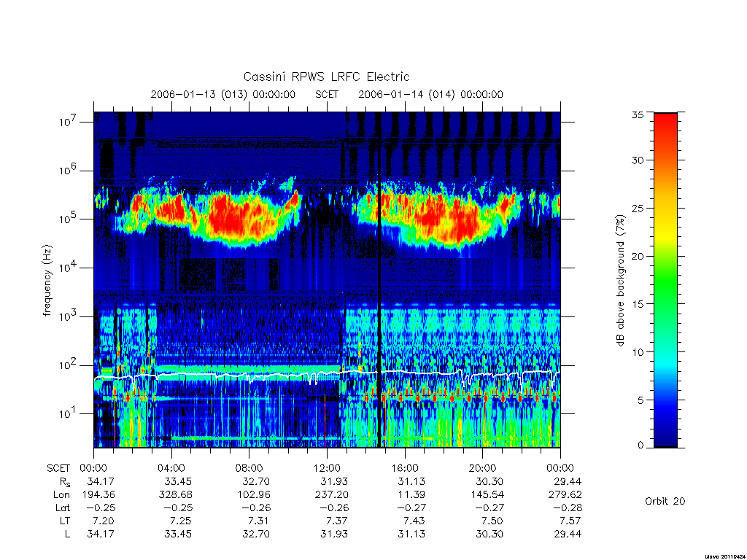Click the Lon value "194.36"
The width and height of the screenshot is (747, 560).
click(98, 495)
